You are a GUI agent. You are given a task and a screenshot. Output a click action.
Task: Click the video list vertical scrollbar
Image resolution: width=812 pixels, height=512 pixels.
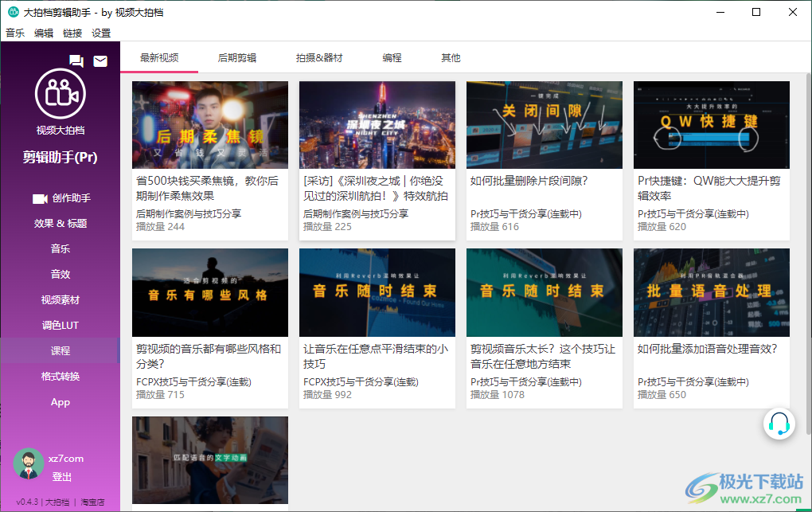809,254
